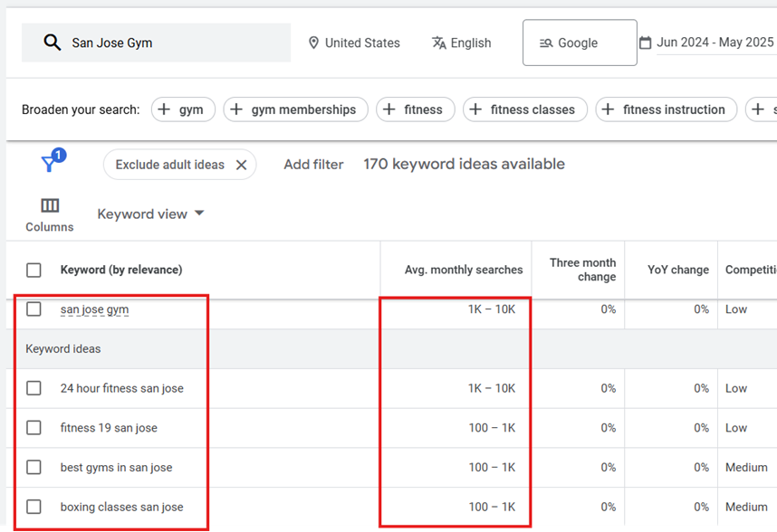Open the Jun 2024 - May 2025 date picker

click(x=715, y=43)
